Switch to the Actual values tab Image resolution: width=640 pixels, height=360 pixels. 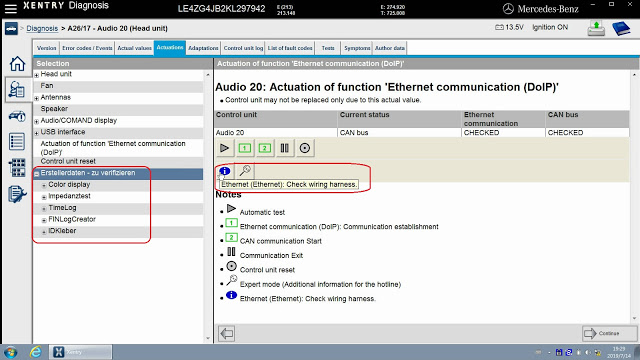point(134,48)
